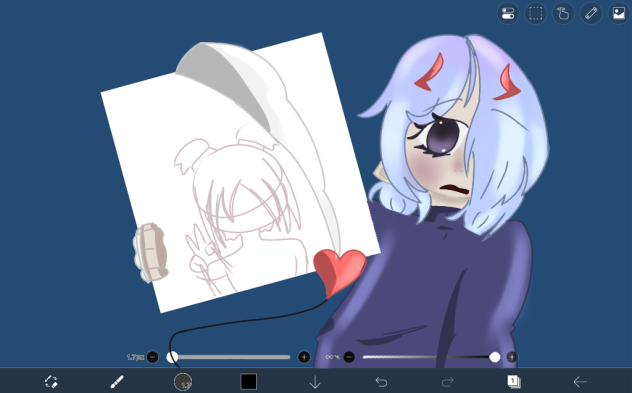Open the stabilizer hand icon

(563, 13)
